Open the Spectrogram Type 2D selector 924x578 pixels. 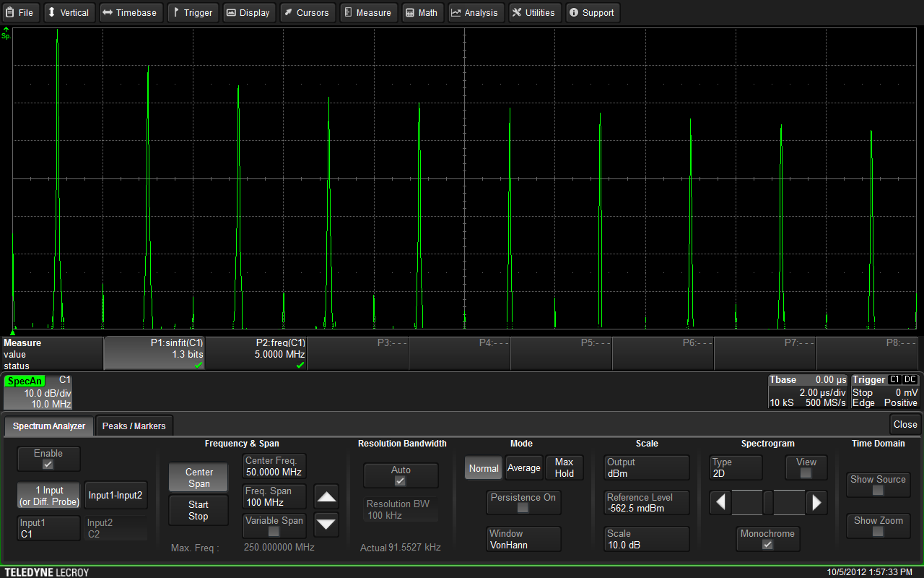[735, 467]
